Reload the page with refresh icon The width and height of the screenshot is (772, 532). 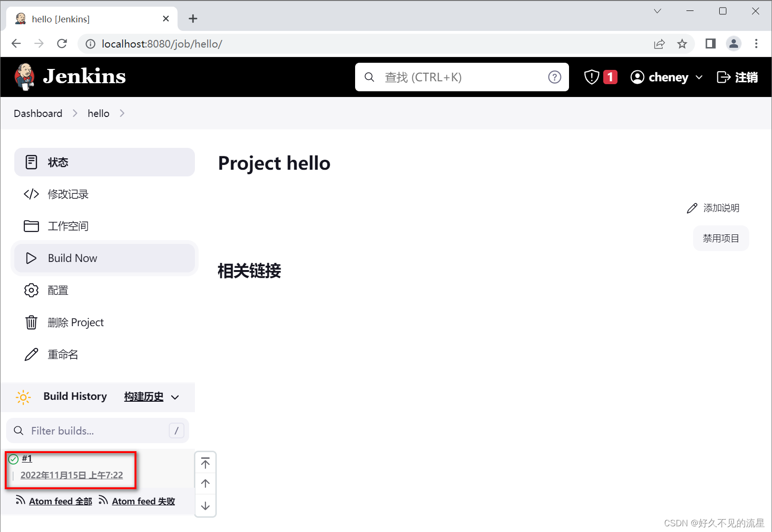point(62,44)
